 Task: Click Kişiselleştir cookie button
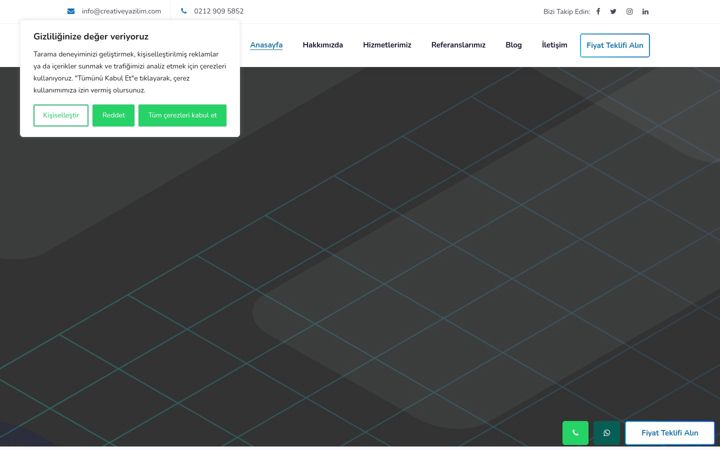click(x=61, y=115)
